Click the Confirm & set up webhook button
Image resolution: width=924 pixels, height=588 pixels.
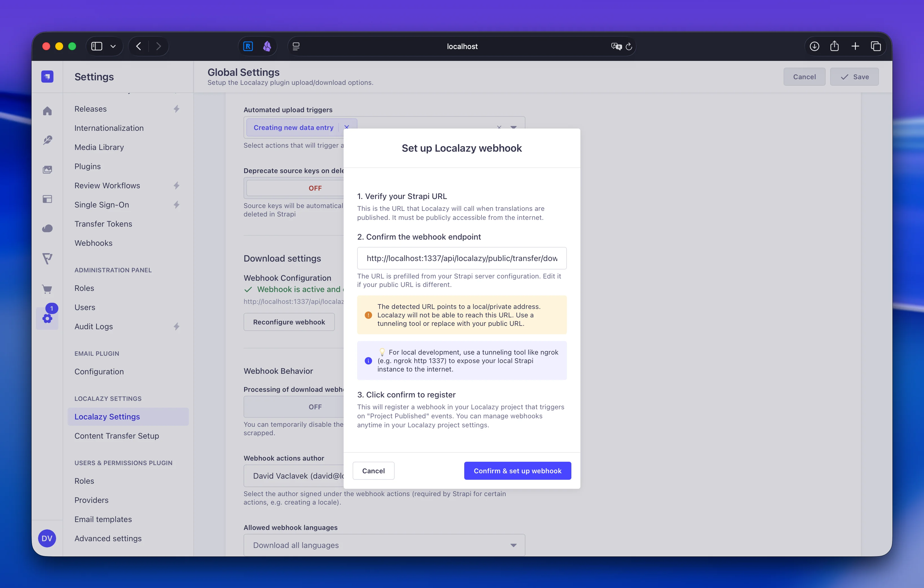(517, 470)
